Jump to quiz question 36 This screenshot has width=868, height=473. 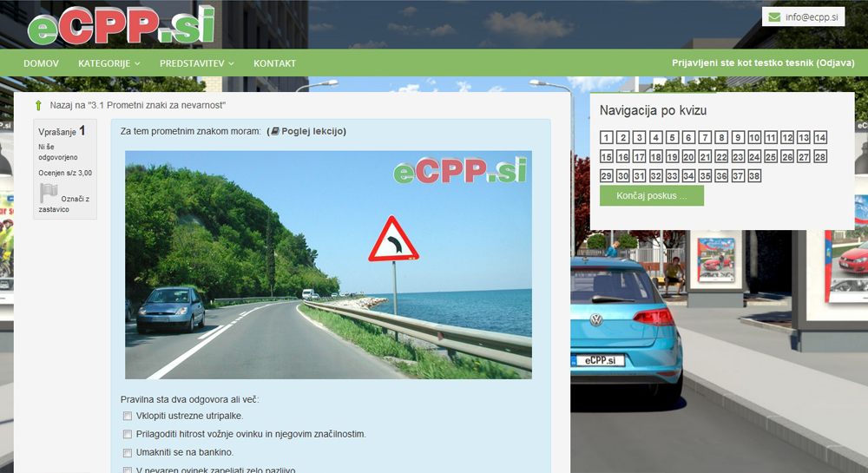click(721, 176)
